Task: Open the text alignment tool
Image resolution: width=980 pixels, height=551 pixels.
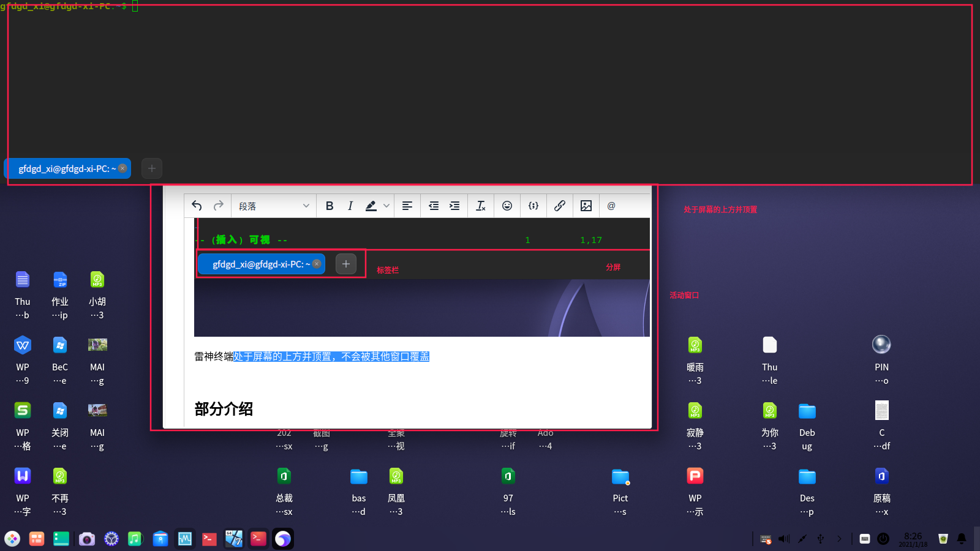Action: [x=407, y=206]
